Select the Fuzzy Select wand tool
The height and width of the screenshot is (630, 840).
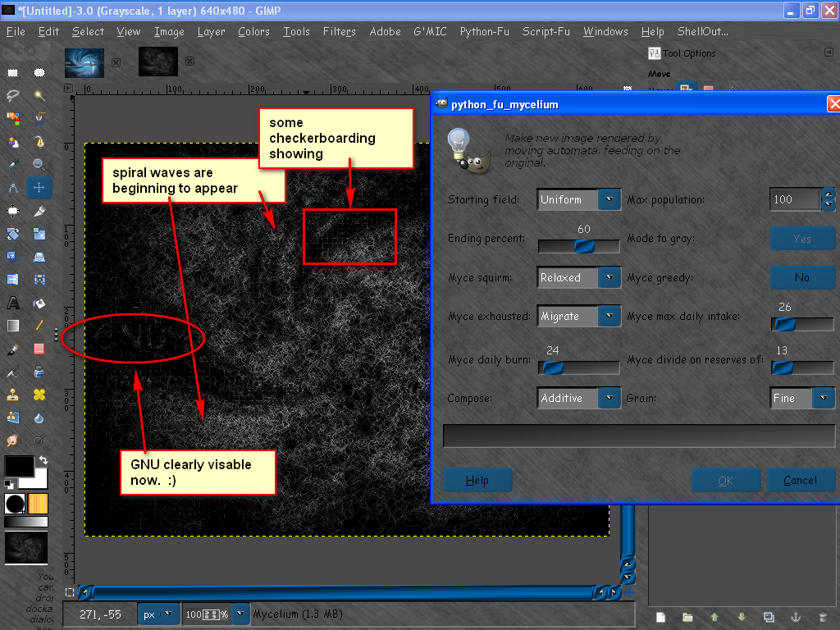click(39, 95)
